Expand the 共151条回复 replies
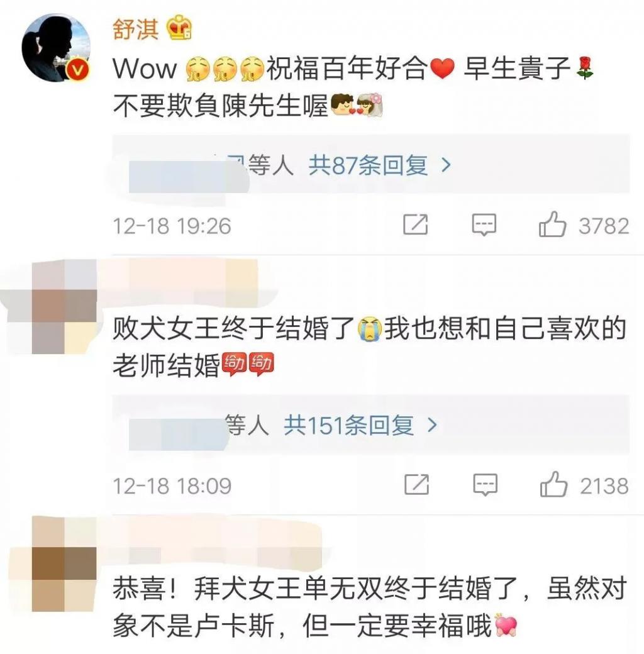Image resolution: width=644 pixels, height=654 pixels. (x=348, y=425)
